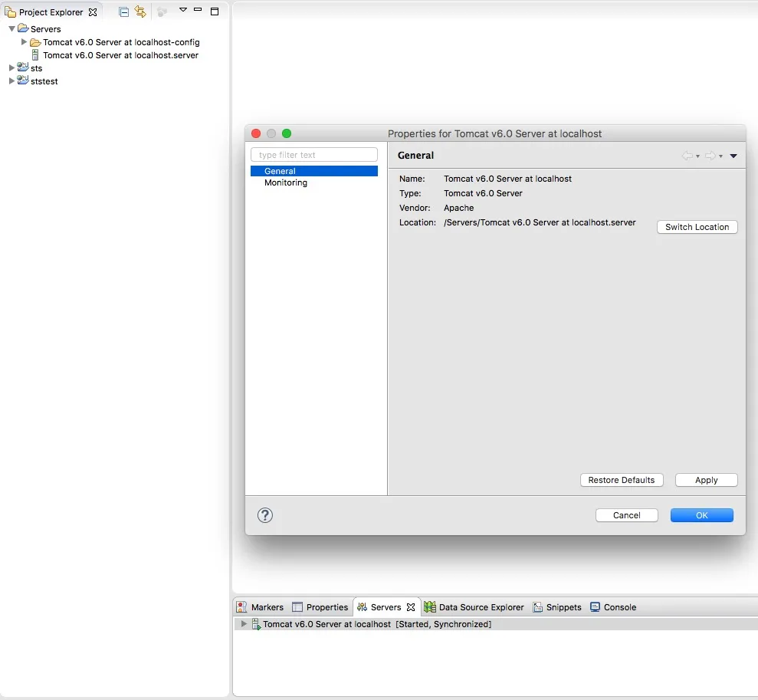758x700 pixels.
Task: Close the Servers tab X icon
Action: (411, 607)
